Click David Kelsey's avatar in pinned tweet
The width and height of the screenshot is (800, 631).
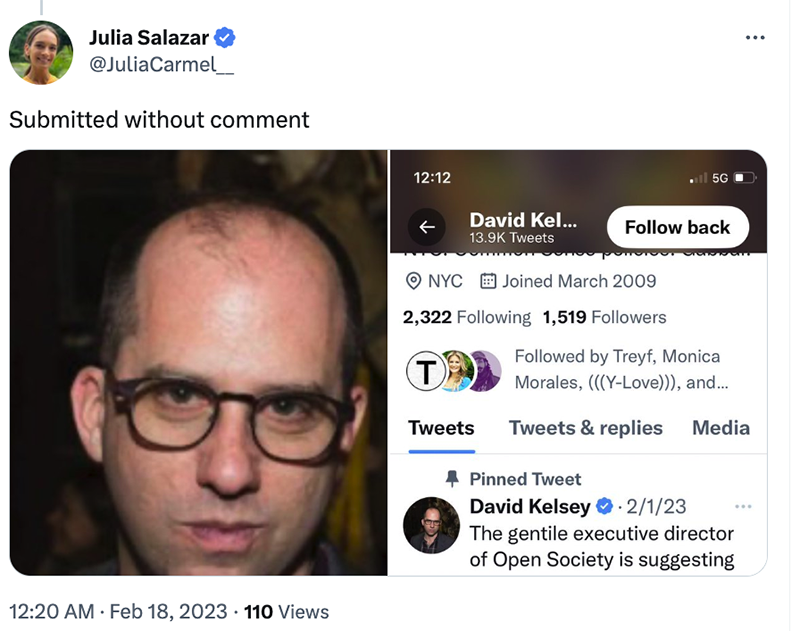431,524
